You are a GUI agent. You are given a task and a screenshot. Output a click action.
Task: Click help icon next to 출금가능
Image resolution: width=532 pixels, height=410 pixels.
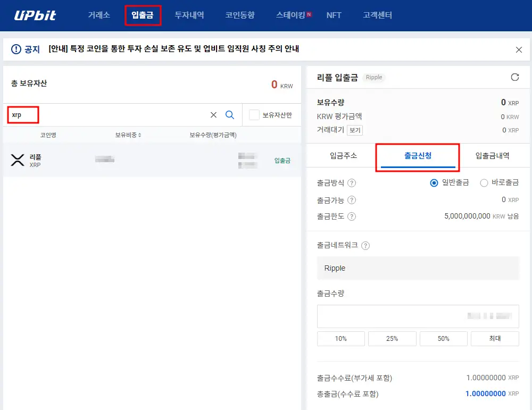click(352, 200)
